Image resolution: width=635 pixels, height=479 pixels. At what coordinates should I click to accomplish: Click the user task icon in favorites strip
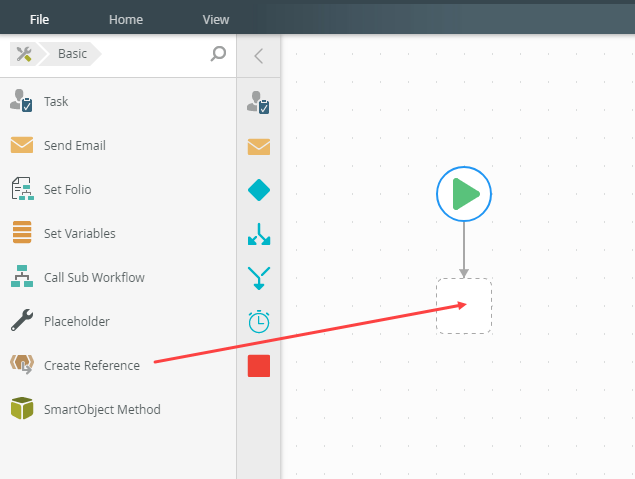tap(258, 102)
